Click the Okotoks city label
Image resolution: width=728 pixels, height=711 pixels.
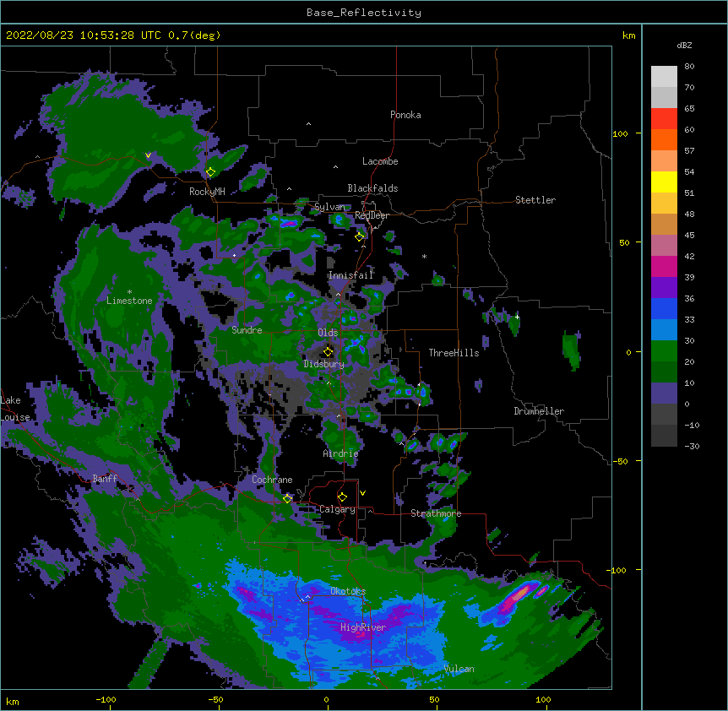click(348, 591)
